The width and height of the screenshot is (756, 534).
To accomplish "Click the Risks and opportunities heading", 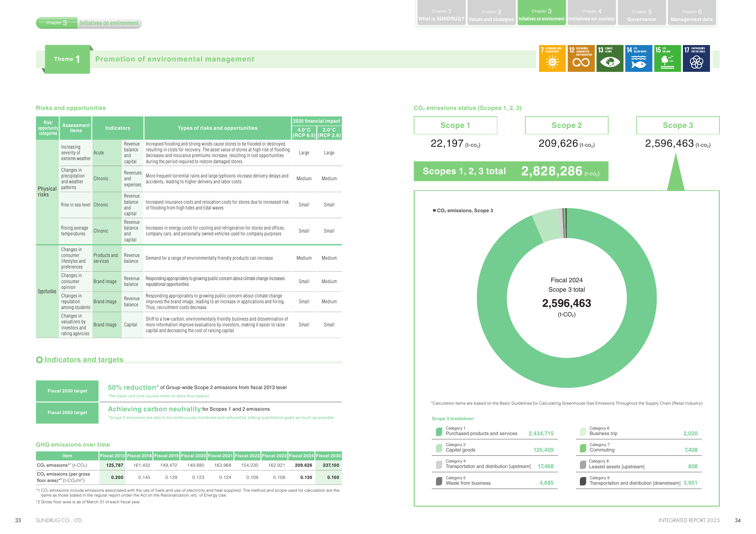I will [x=71, y=108].
